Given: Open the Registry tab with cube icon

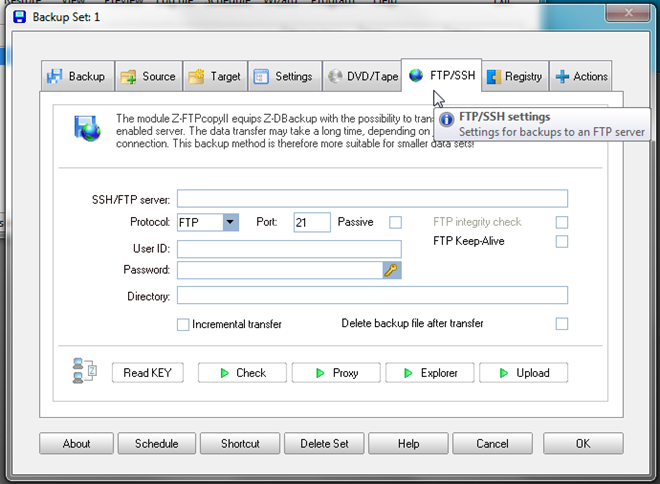Looking at the screenshot, I should pos(515,76).
